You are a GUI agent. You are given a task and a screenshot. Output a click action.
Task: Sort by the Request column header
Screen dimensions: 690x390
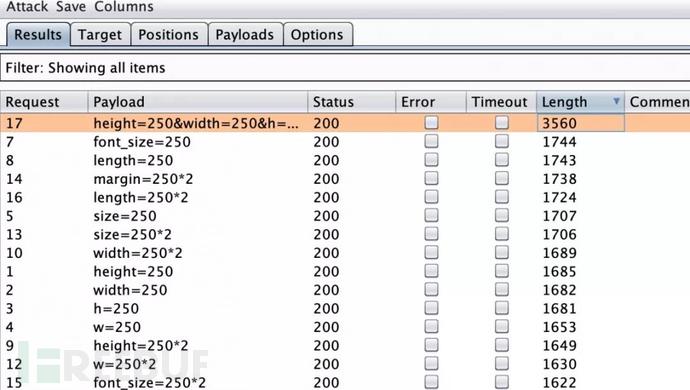44,102
